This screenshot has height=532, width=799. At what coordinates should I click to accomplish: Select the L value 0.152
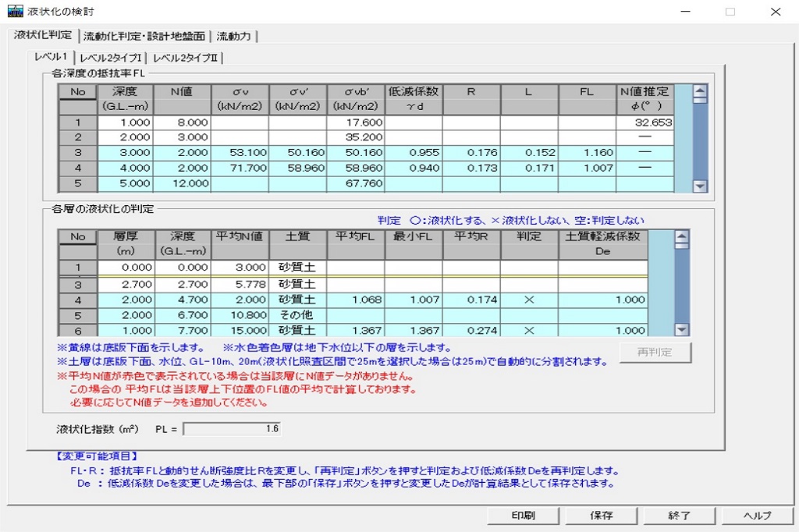(529, 152)
